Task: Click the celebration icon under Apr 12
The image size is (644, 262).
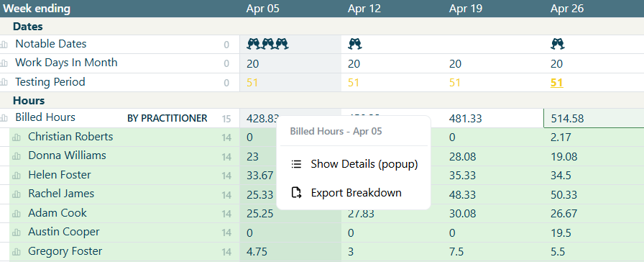Action: [x=355, y=44]
